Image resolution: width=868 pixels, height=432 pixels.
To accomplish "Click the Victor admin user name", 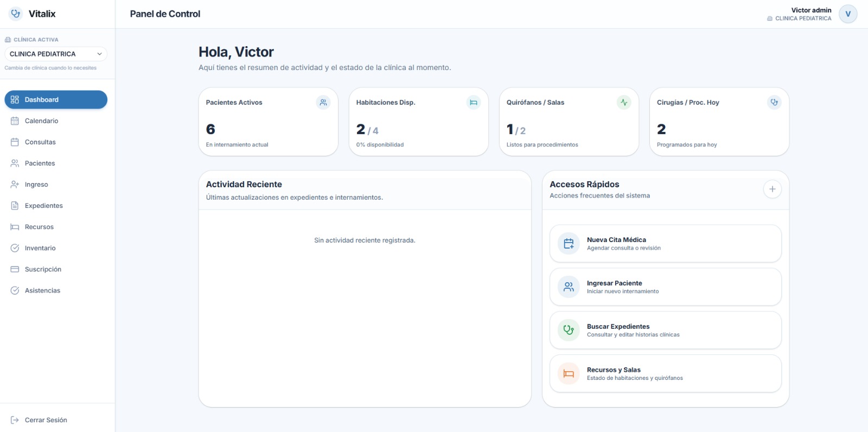I will (811, 10).
